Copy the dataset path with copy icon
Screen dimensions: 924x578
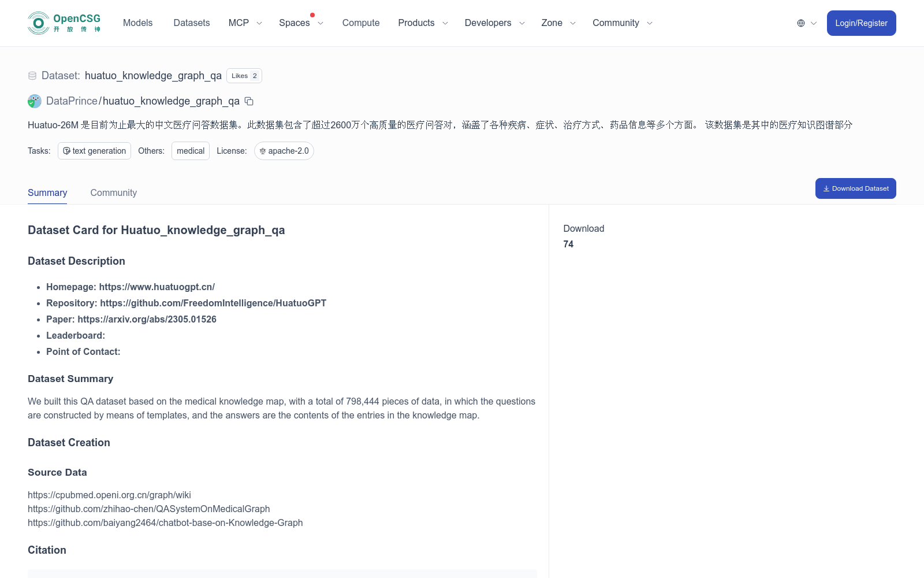pos(249,101)
